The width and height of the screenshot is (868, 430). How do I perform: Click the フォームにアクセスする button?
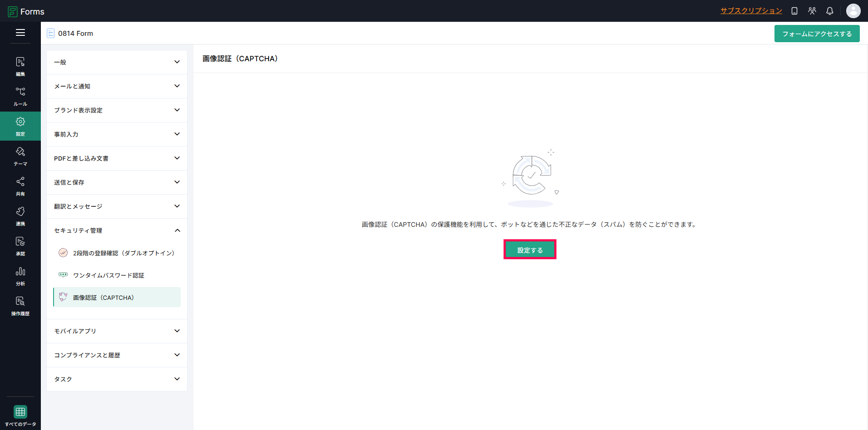[x=817, y=34]
